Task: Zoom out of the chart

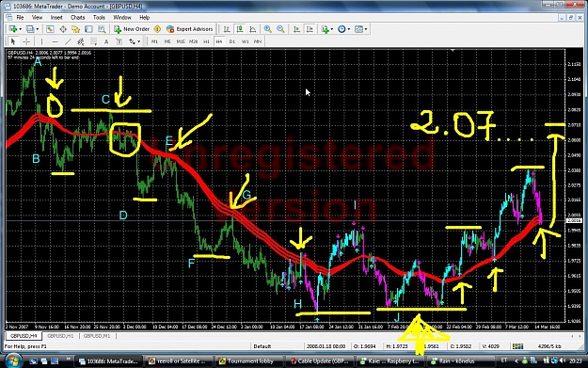Action: pos(280,29)
